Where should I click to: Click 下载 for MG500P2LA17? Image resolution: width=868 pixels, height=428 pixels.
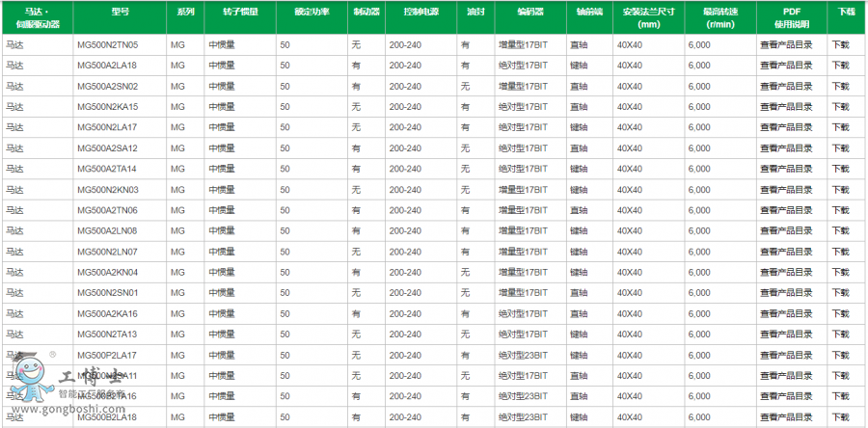click(840, 355)
